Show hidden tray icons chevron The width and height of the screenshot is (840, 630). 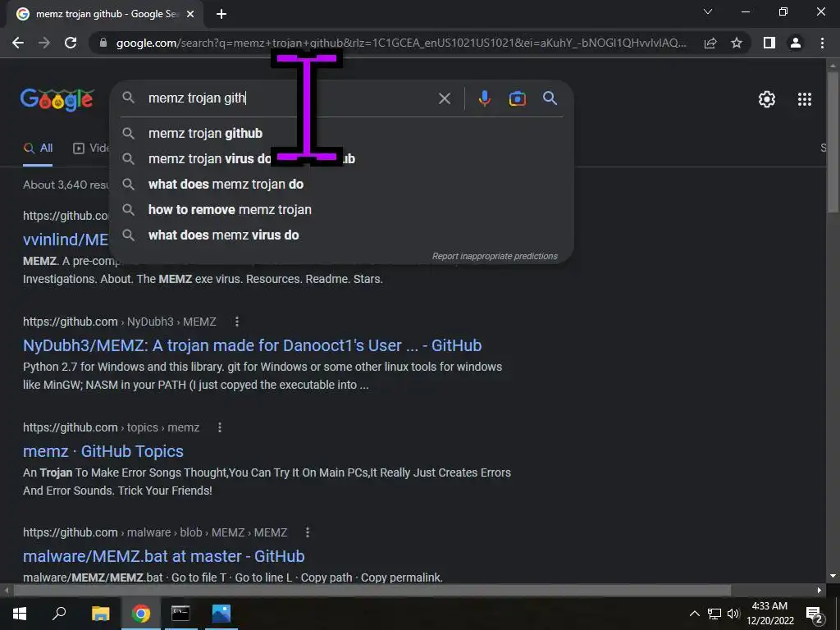[x=694, y=614]
